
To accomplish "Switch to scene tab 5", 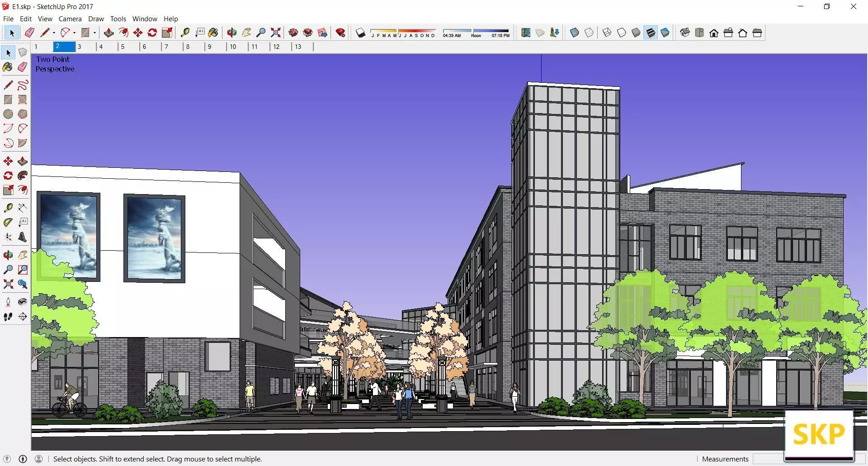I will 128,47.
